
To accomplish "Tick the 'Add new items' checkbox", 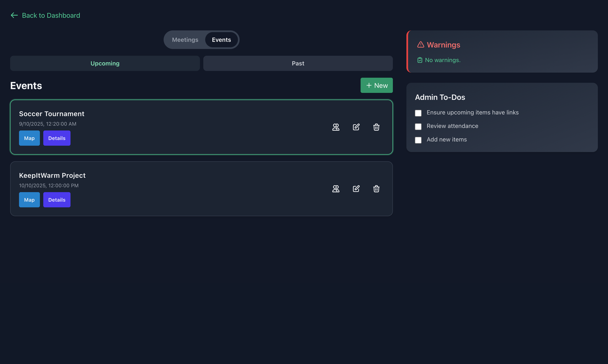I will (x=418, y=140).
